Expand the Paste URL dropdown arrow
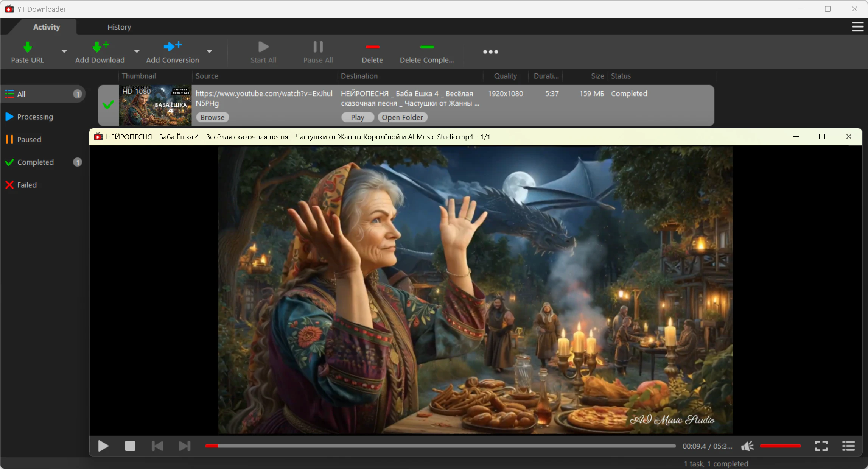The image size is (868, 469). coord(64,51)
